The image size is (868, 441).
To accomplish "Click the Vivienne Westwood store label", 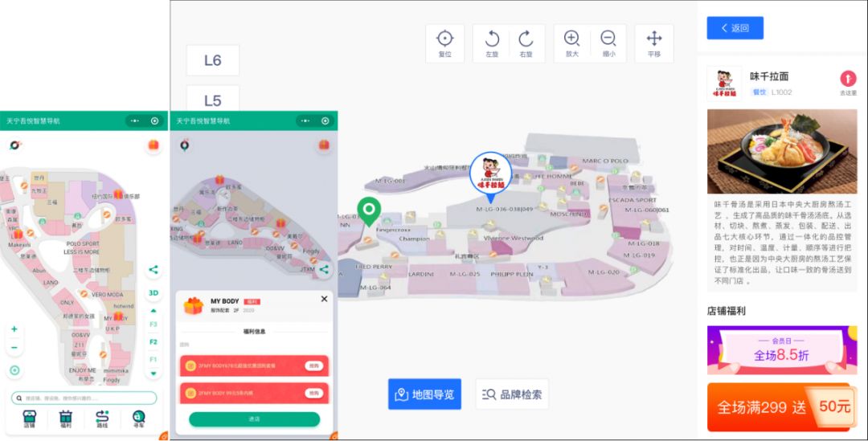I will pyautogui.click(x=513, y=238).
